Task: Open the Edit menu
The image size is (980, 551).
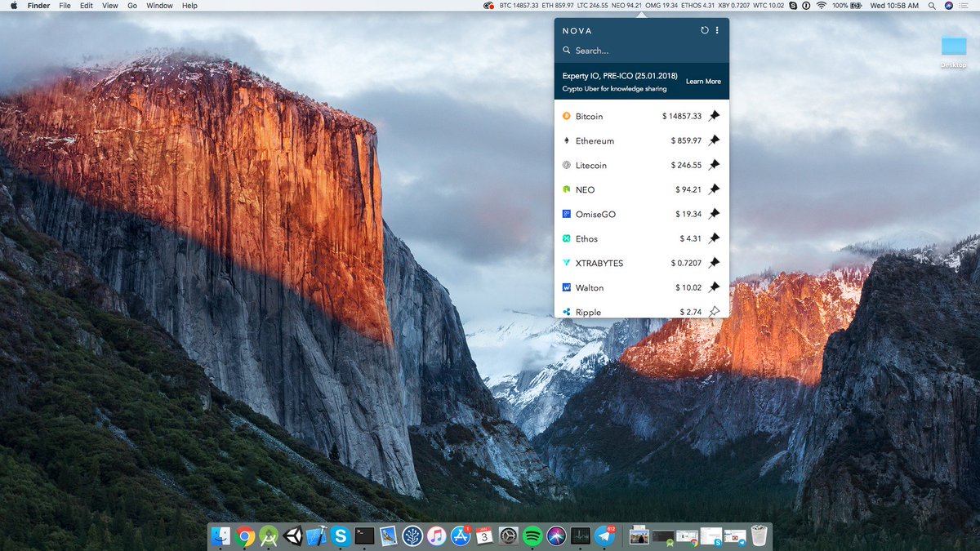Action: click(87, 6)
